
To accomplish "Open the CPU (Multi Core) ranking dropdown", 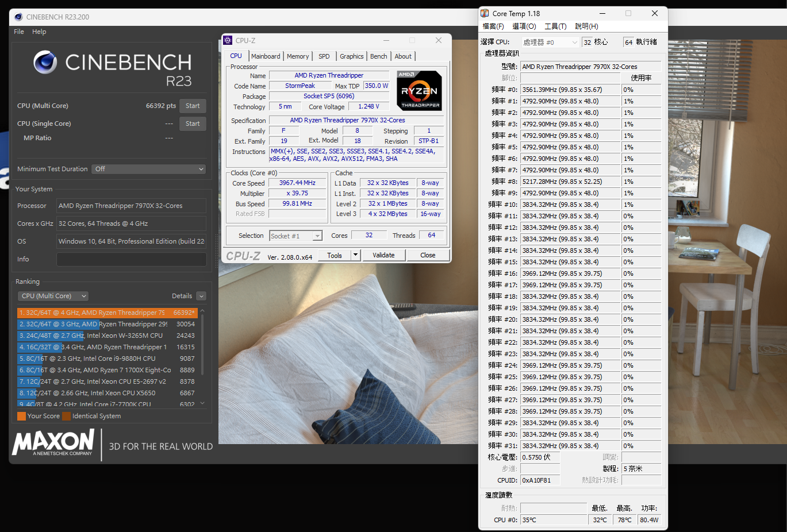I will coord(53,296).
